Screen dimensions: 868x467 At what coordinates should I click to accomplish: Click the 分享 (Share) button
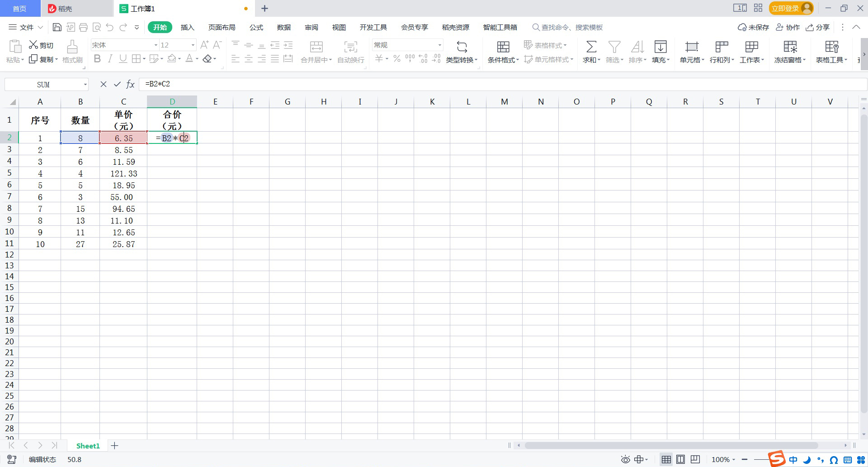coord(818,27)
